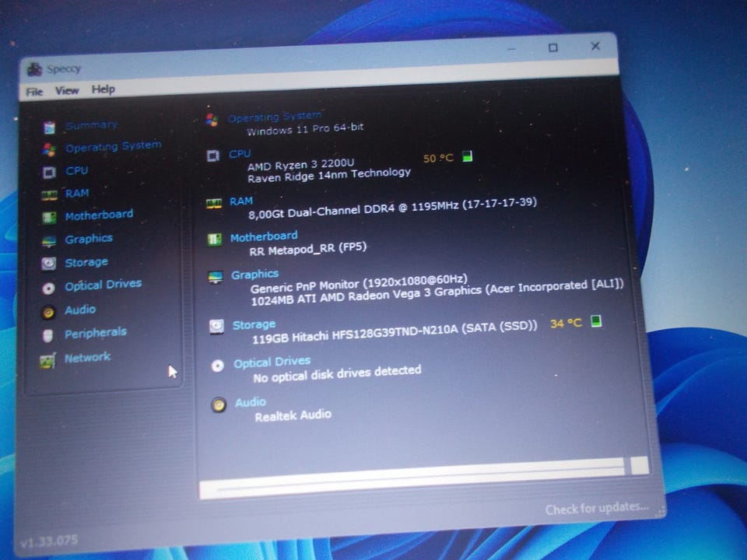This screenshot has height=560, width=747.
Task: Click the Summary clipboard icon in sidebar
Action: click(x=49, y=128)
